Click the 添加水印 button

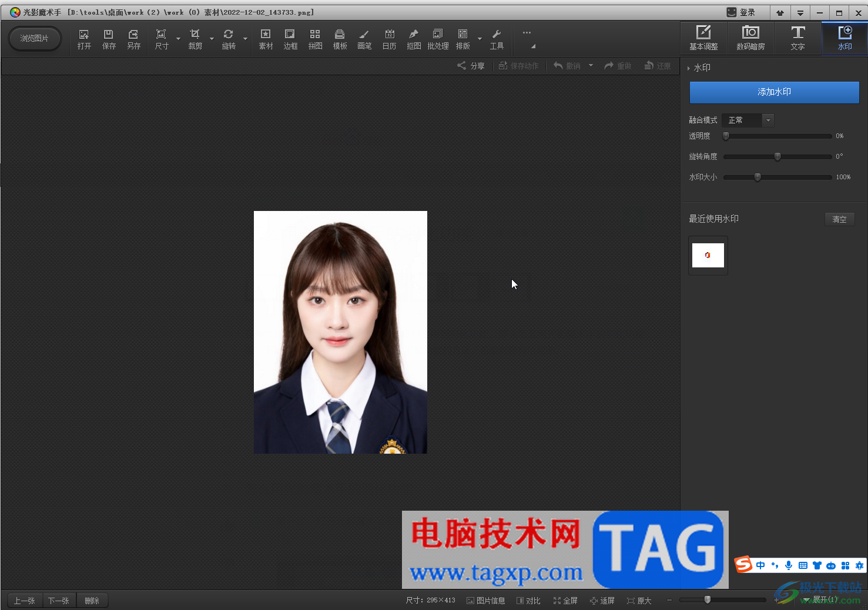(x=774, y=92)
